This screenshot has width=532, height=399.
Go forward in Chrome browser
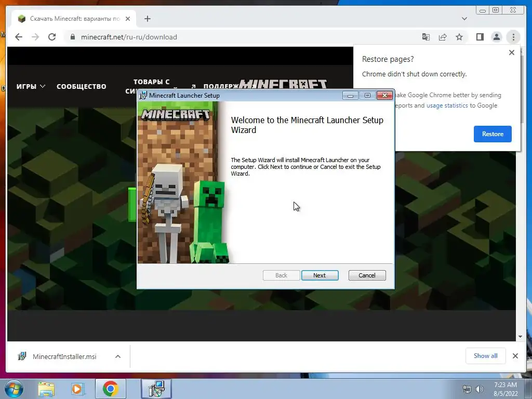pos(35,37)
